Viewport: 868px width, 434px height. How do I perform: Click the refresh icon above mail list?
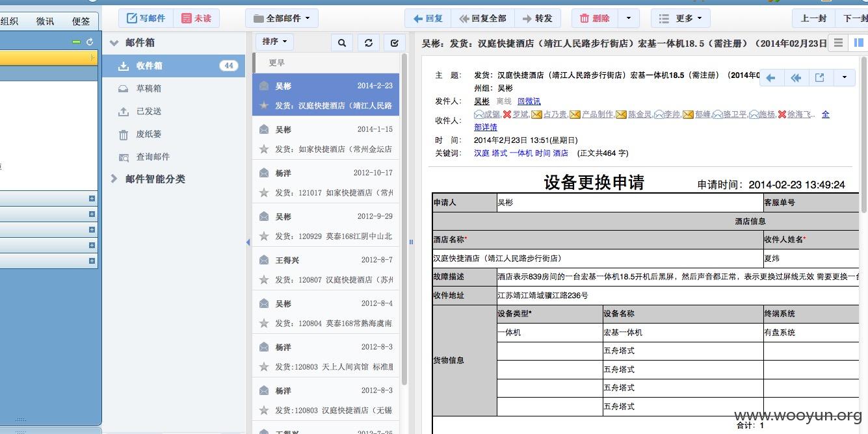click(x=368, y=43)
